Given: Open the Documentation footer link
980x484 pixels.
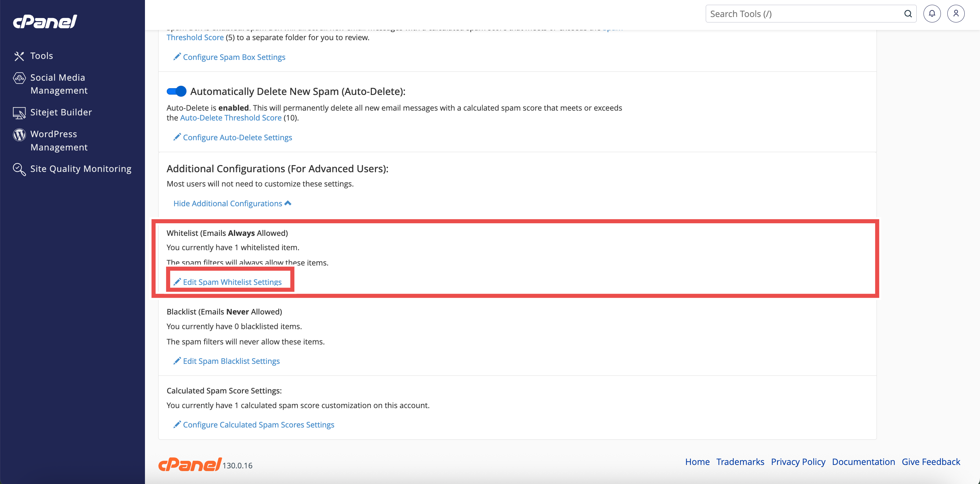Looking at the screenshot, I should (863, 462).
